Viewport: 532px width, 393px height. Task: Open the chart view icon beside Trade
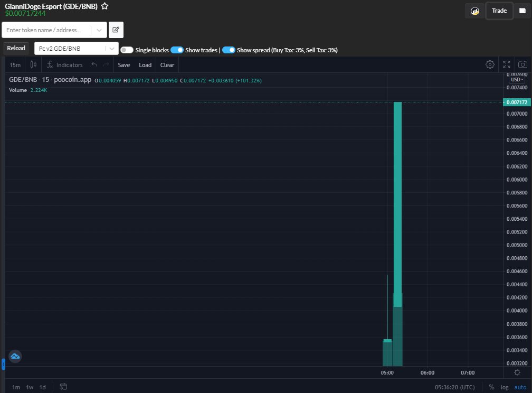point(474,11)
